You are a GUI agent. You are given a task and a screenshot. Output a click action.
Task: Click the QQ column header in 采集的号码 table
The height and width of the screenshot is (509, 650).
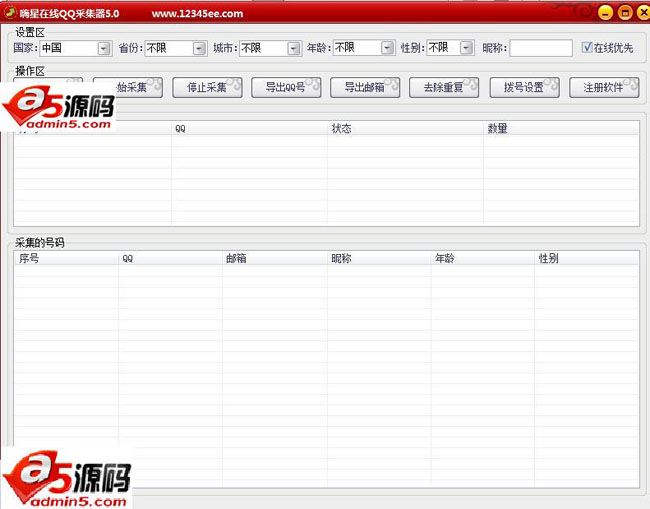pyautogui.click(x=170, y=258)
